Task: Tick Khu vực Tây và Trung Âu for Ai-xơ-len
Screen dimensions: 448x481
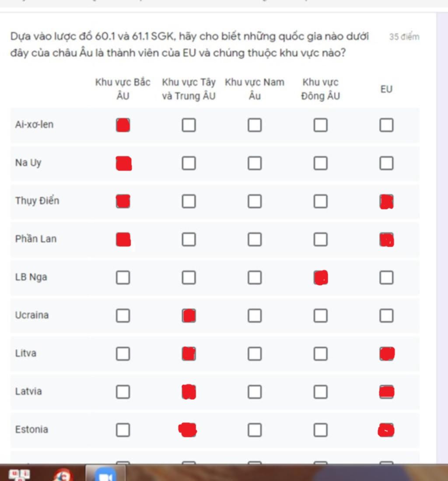Action: click(189, 125)
